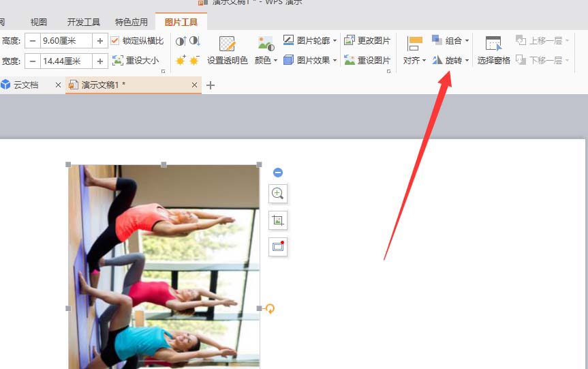Click the Reset Size (重设大小) button
588x369 pixels.
136,60
